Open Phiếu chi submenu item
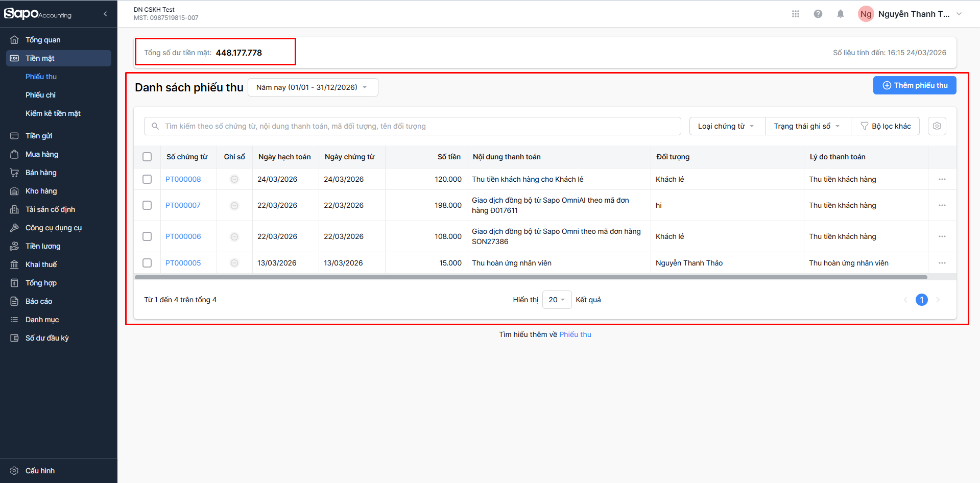The image size is (980, 483). (x=41, y=95)
